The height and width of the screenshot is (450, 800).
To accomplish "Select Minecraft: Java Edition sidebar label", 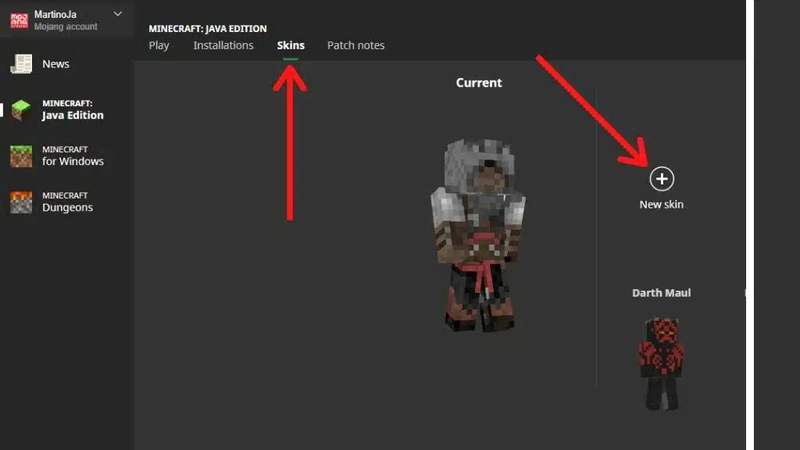I will point(72,110).
